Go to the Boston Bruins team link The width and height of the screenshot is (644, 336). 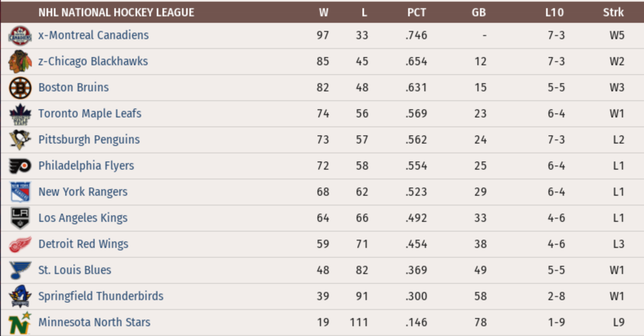click(73, 88)
